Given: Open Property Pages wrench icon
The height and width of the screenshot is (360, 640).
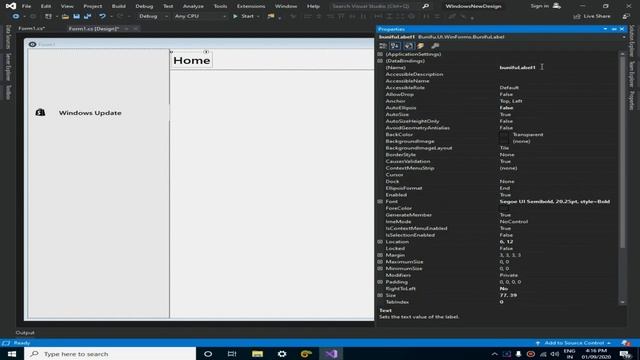Looking at the screenshot, I should pos(435,46).
